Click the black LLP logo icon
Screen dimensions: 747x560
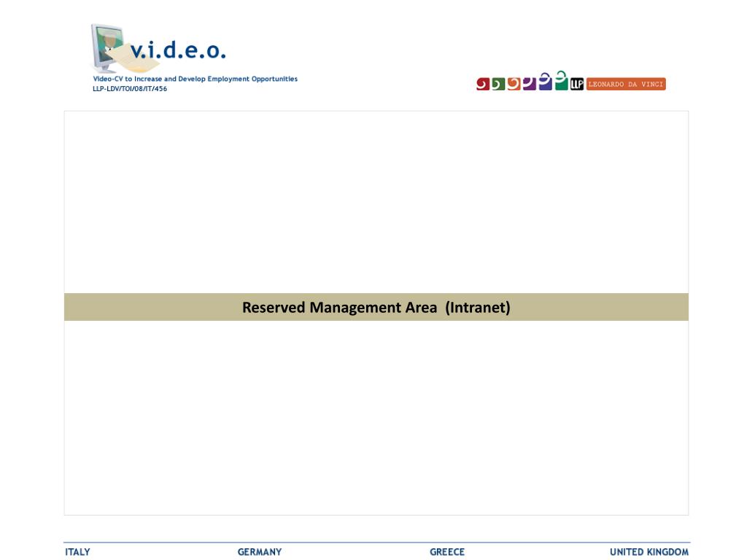pos(577,84)
